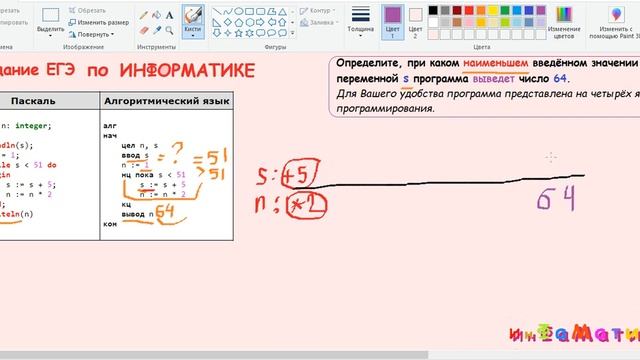Image resolution: width=640 pixels, height=360 pixels.
Task: Choose the Right arrow shape
Action: (x=260, y=22)
